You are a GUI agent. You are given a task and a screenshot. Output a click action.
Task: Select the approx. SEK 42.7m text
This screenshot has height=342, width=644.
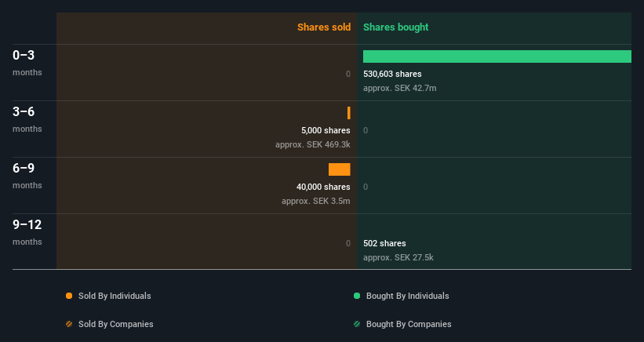pyautogui.click(x=399, y=89)
